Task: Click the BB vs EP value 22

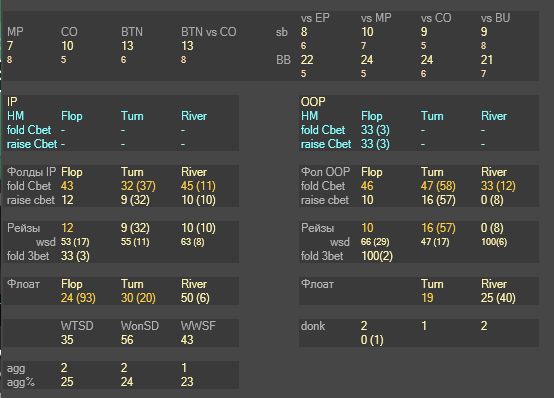Action: [x=307, y=60]
